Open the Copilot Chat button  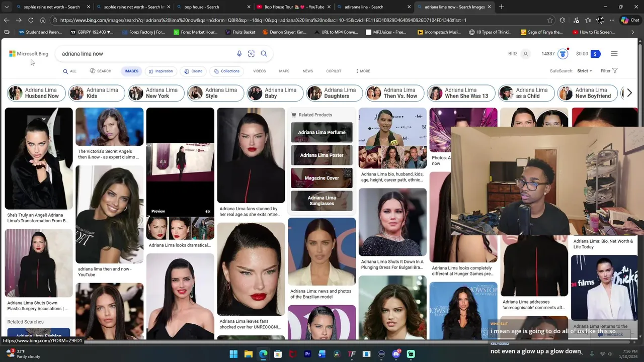(x=630, y=20)
